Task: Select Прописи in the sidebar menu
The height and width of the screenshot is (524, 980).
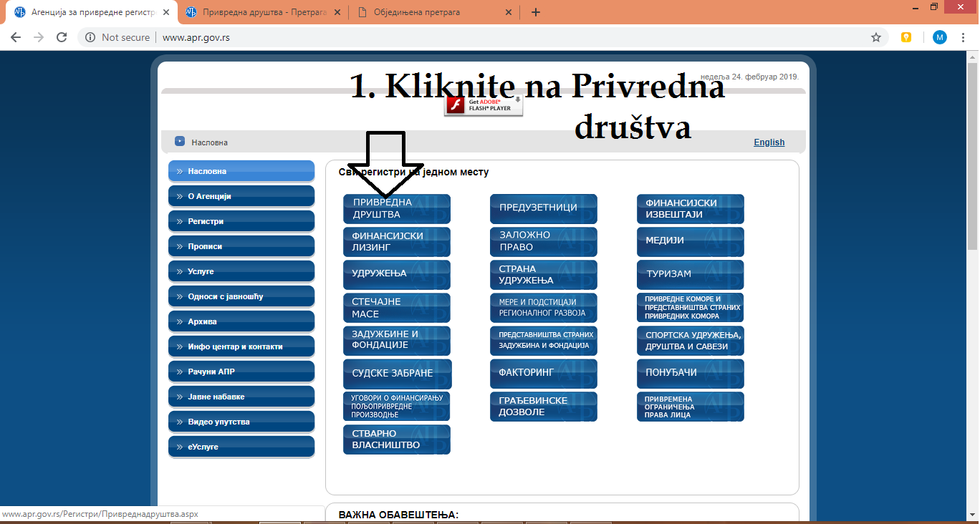Action: pyautogui.click(x=241, y=246)
